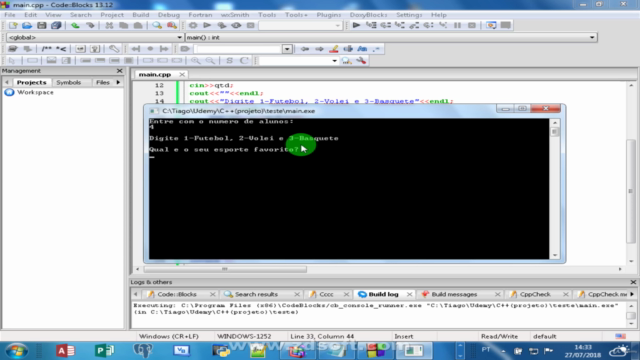Select the Projects tab
640x360 pixels.
click(31, 82)
